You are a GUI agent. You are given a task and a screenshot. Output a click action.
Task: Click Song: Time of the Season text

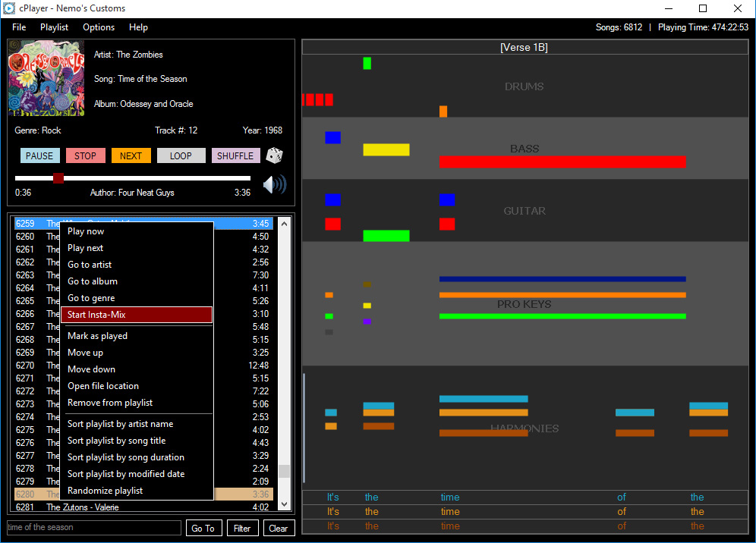click(x=140, y=79)
